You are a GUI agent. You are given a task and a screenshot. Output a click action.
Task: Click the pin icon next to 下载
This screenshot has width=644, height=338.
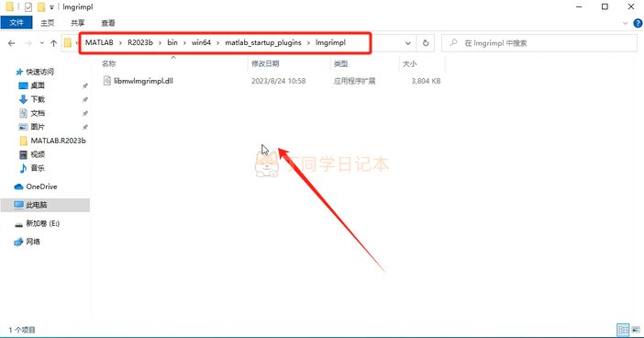click(84, 99)
